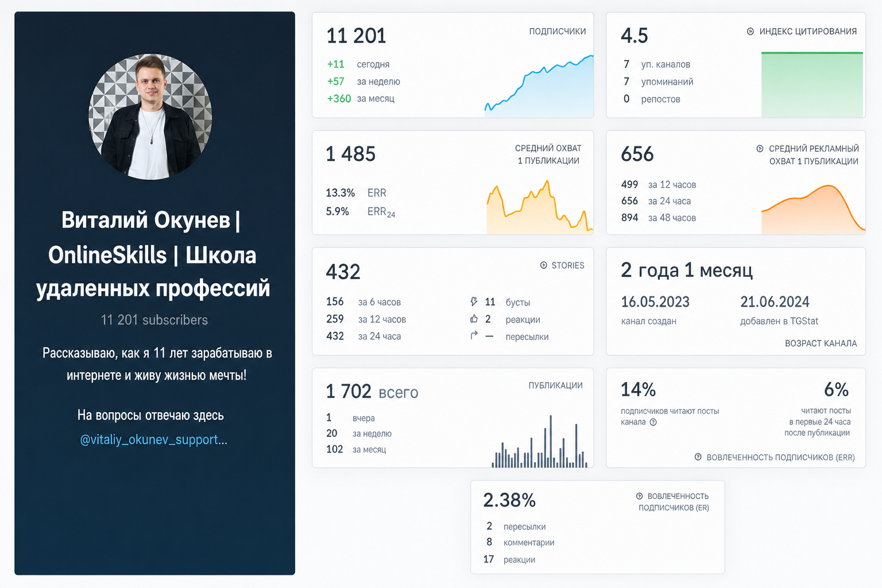Click 102 за месяц publications row
Image resolution: width=882 pixels, height=588 pixels.
point(356,449)
